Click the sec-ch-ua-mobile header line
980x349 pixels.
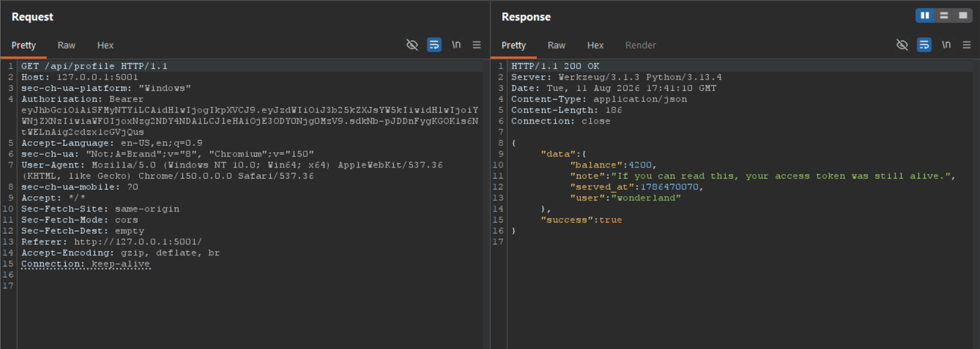(x=80, y=187)
